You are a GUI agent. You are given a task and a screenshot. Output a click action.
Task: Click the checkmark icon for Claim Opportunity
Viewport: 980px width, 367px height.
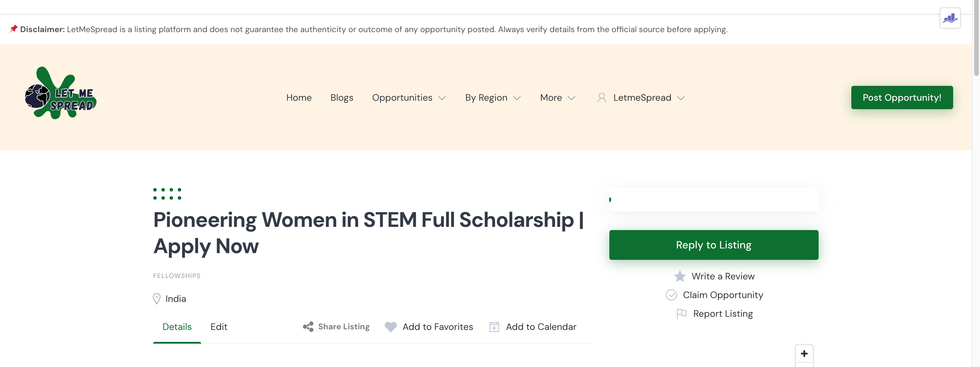672,295
